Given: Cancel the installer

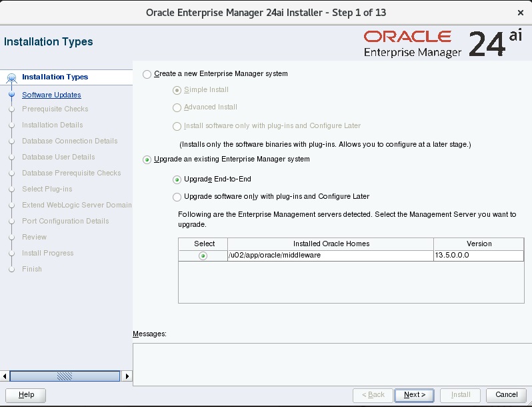Looking at the screenshot, I should tap(506, 395).
